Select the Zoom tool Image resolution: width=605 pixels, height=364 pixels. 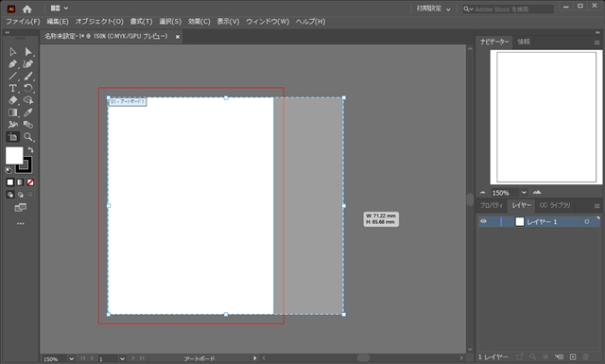coord(27,137)
